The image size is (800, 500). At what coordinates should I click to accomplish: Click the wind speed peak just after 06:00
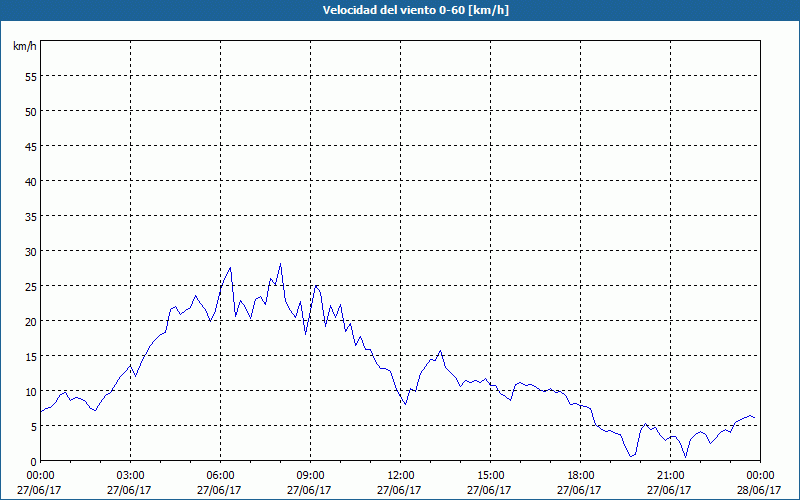230,267
